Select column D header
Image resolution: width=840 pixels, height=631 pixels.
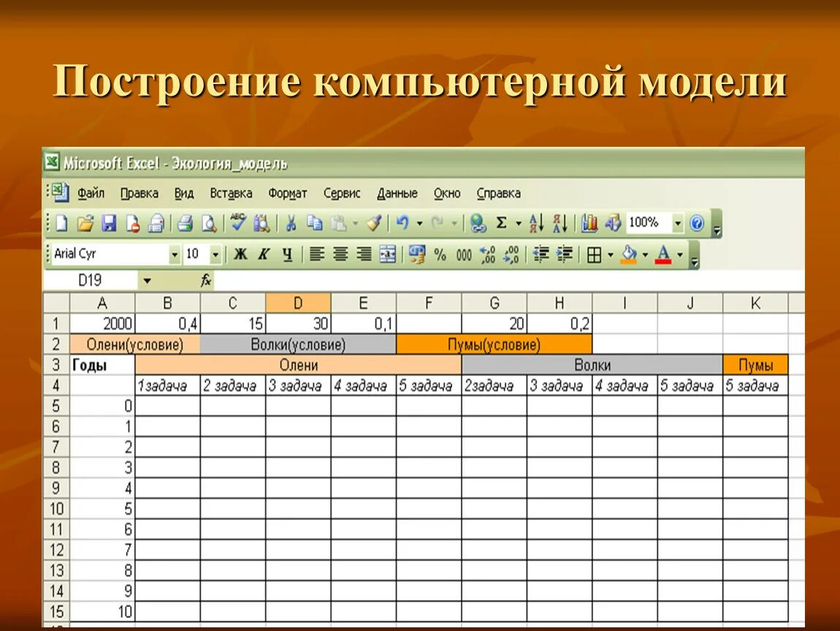(x=298, y=303)
